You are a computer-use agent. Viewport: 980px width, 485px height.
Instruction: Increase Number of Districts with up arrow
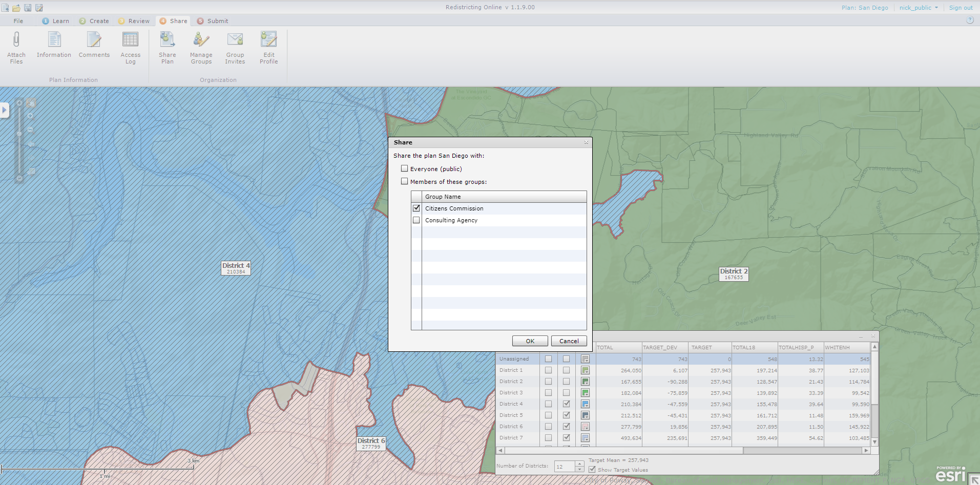coord(580,464)
